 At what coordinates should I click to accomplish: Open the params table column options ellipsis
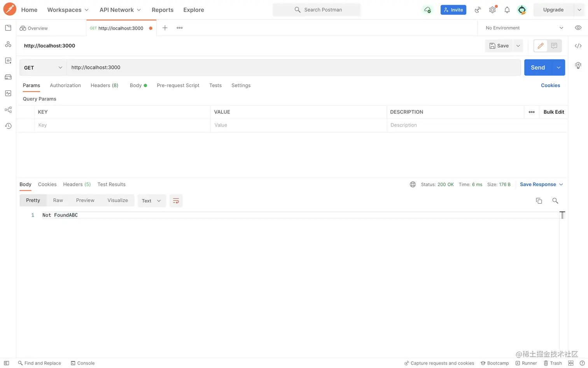click(532, 112)
